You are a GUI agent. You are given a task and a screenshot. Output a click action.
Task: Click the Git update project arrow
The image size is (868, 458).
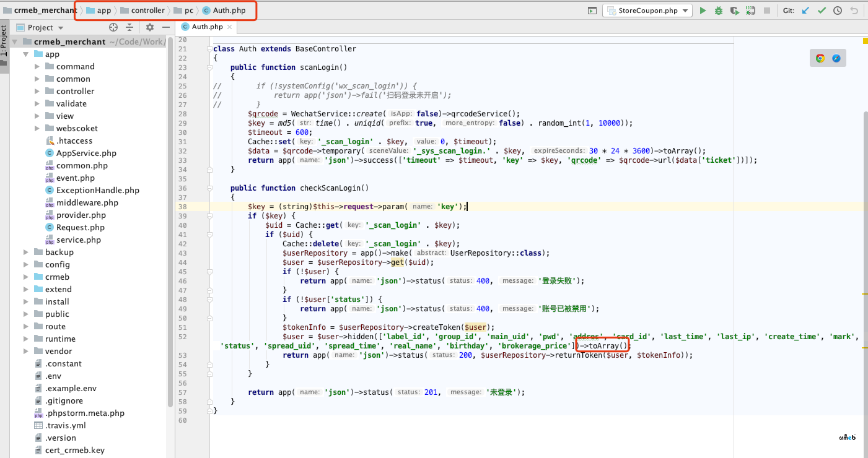[805, 11]
